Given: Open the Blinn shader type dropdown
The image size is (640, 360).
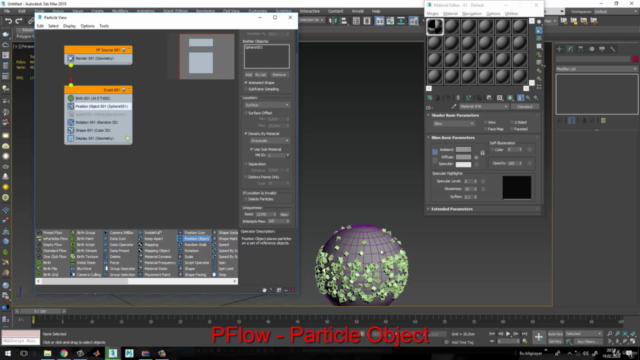Looking at the screenshot, I should click(453, 124).
